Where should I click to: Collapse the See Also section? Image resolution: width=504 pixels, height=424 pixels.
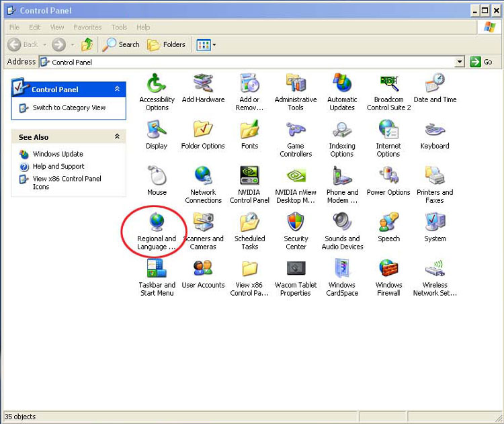[x=117, y=136]
